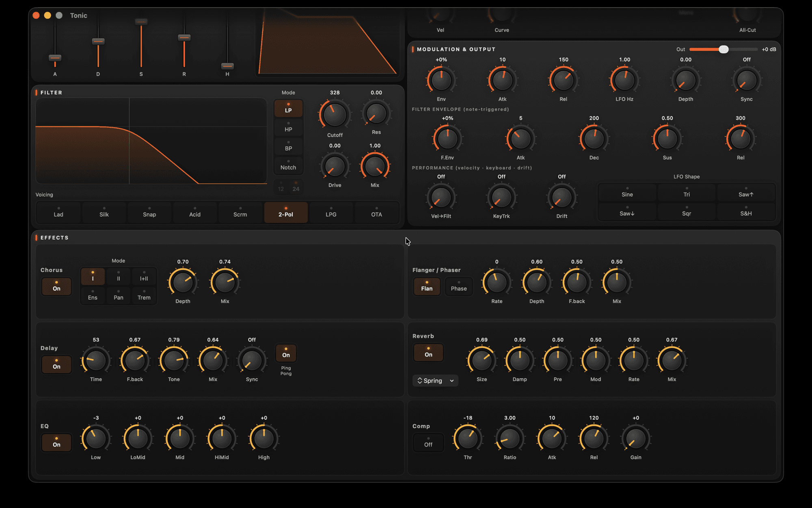The height and width of the screenshot is (508, 812).
Task: Click the envelope shape graph
Action: tap(327, 43)
